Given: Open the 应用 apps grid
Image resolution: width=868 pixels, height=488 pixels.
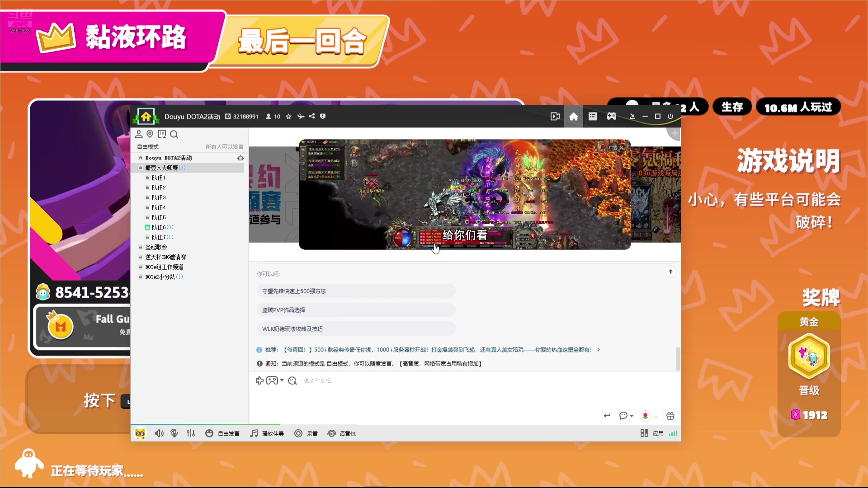Looking at the screenshot, I should point(652,433).
